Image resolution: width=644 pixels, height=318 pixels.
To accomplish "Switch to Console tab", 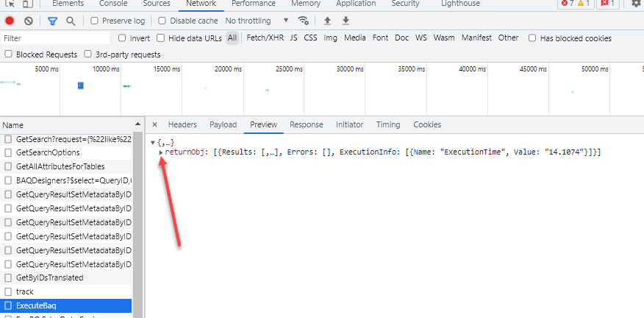I will point(112,4).
